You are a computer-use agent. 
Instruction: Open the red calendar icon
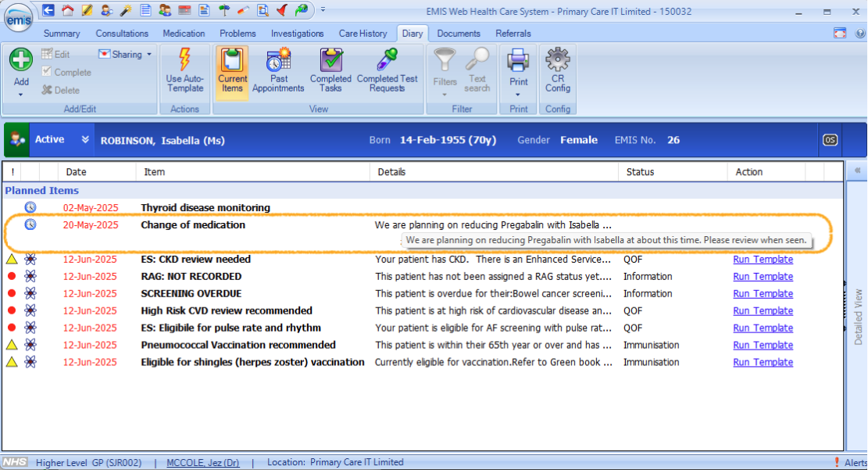coord(184,10)
